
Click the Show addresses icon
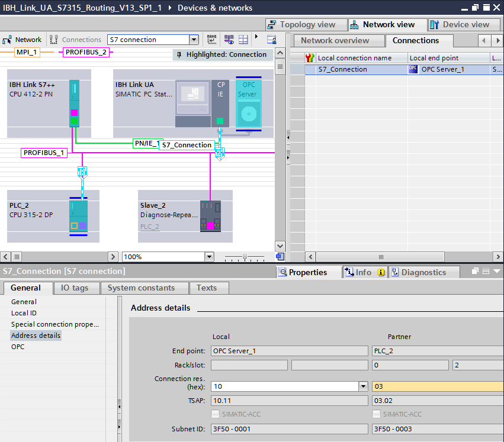229,40
